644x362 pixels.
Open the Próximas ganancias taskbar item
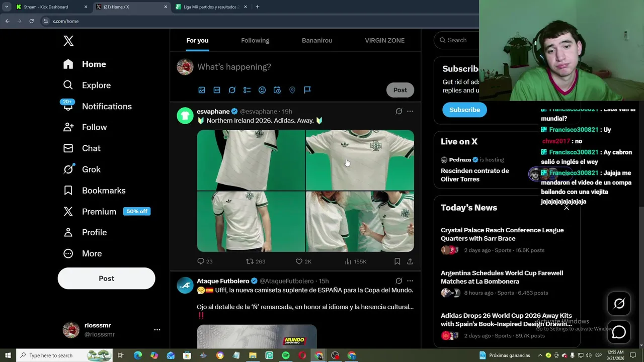pyautogui.click(x=505, y=355)
